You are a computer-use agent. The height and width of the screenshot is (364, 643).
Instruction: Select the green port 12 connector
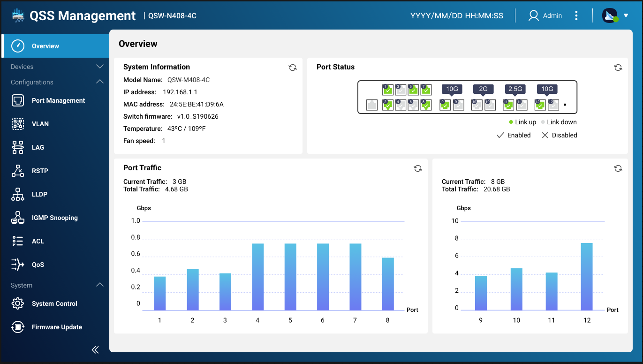540,105
